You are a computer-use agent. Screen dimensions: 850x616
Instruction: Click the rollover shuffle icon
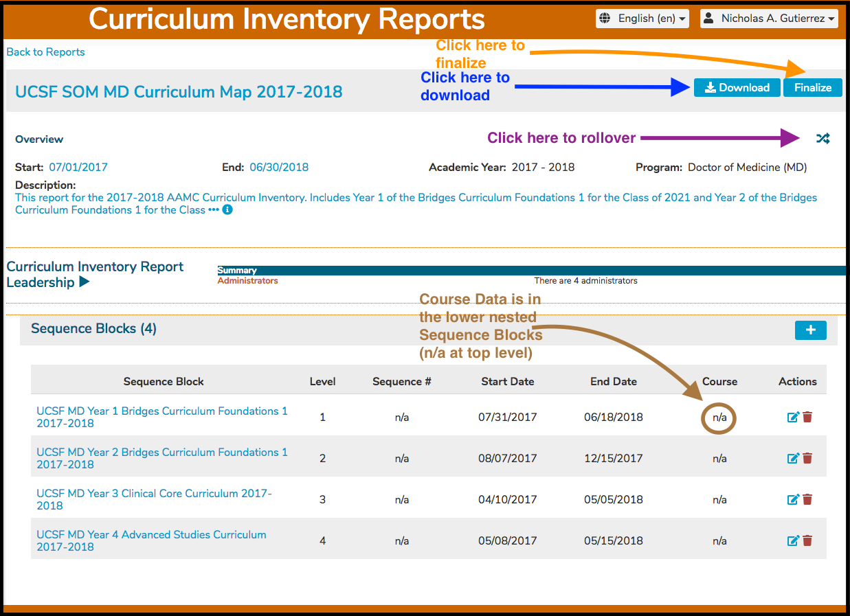[x=823, y=138]
